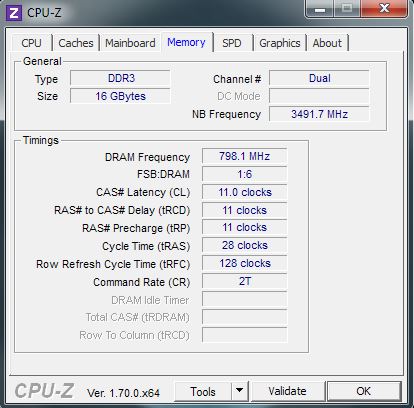
Task: Click the CAS# Latency value field
Action: tap(244, 192)
